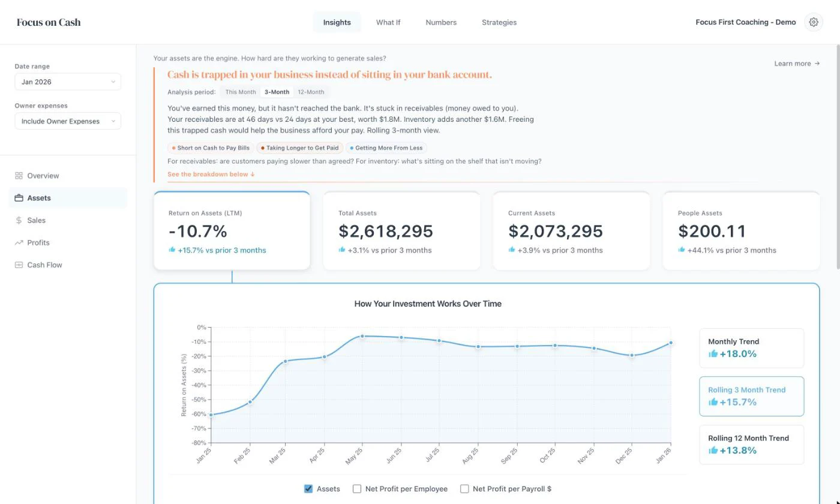Open the Date range Jan 2026 dropdown
This screenshot has height=504, width=840.
tap(68, 82)
